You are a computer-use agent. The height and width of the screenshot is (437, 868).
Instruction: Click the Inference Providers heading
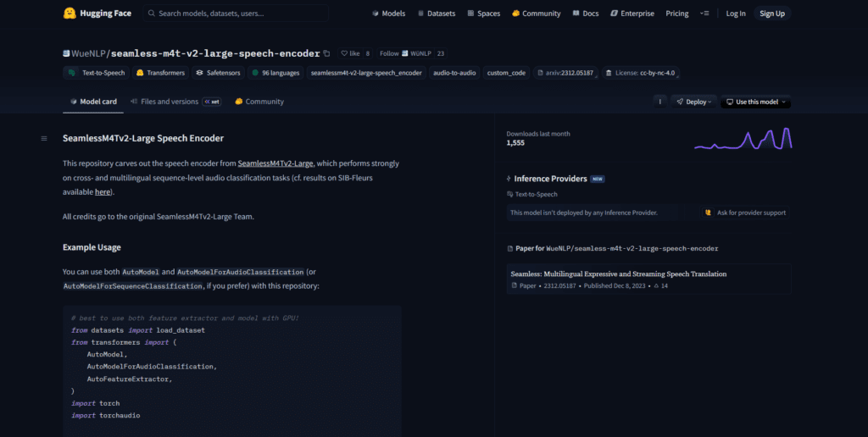(550, 179)
